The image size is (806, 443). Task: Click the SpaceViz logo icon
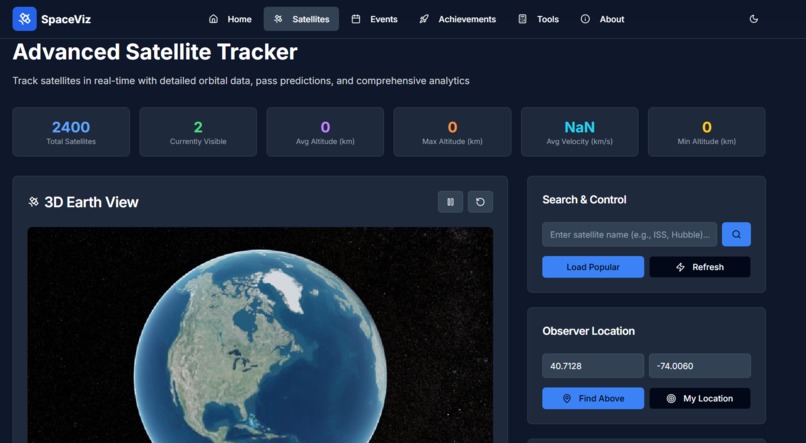[x=24, y=19]
